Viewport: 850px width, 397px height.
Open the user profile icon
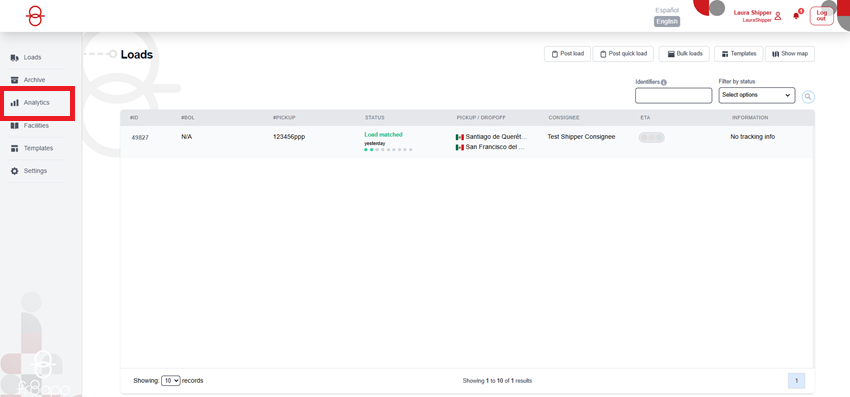(x=778, y=16)
